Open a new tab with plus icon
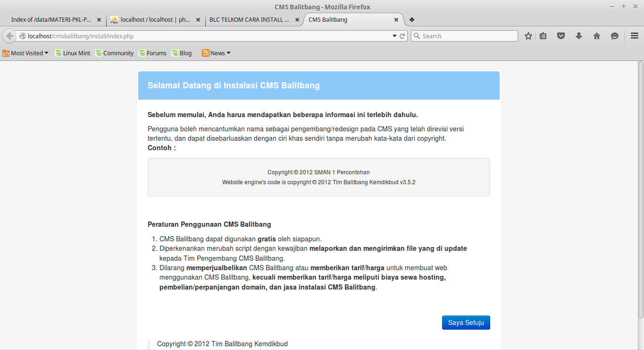644x350 pixels. [x=412, y=20]
